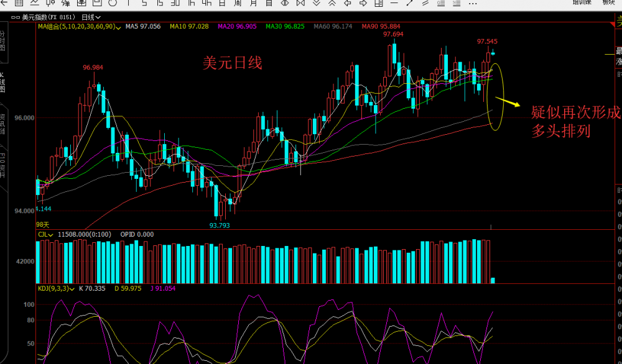The height and width of the screenshot is (364, 622).
Task: Click the MA20 96.905 label
Action: pyautogui.click(x=237, y=27)
